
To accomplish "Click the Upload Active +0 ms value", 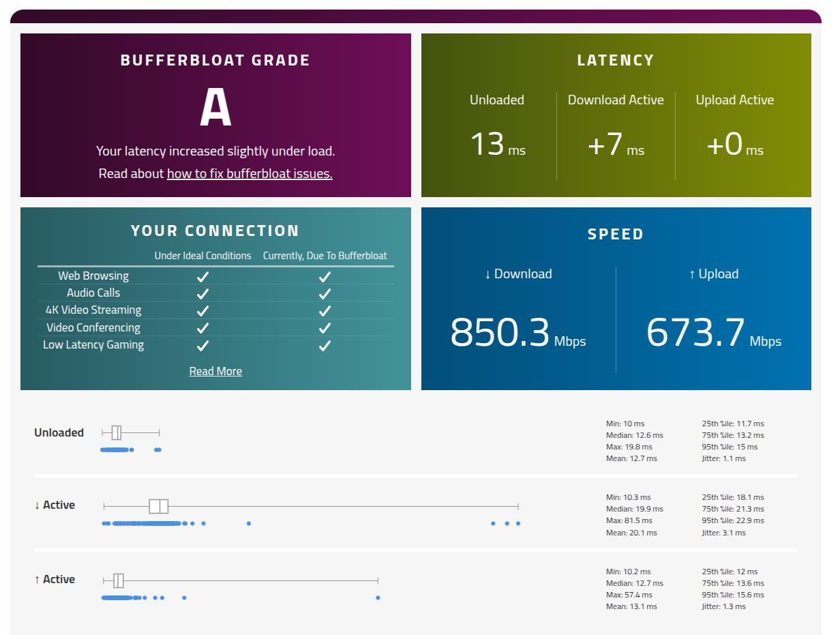I will click(735, 145).
